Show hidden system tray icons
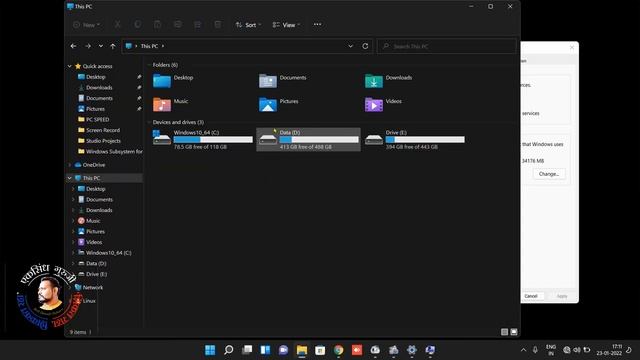640x360 pixels. (x=523, y=350)
